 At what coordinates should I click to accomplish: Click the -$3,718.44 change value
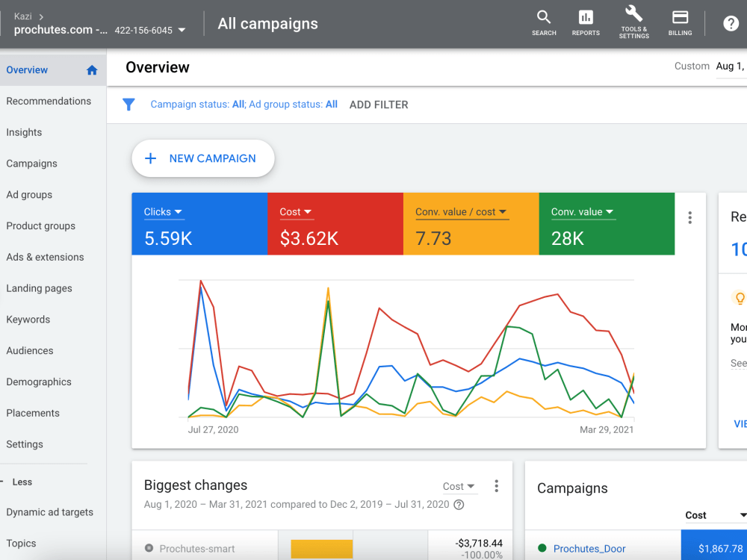[x=479, y=544]
